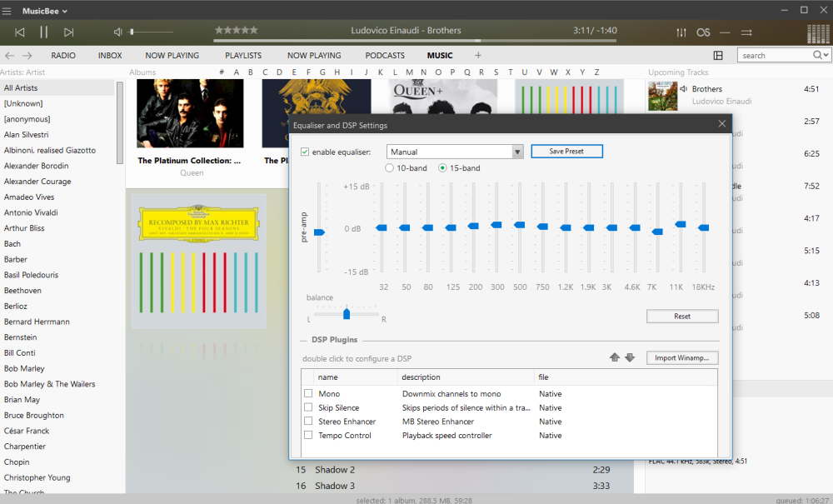Open Recomposed by Max Richter album cover
The image size is (833, 504).
(x=199, y=261)
